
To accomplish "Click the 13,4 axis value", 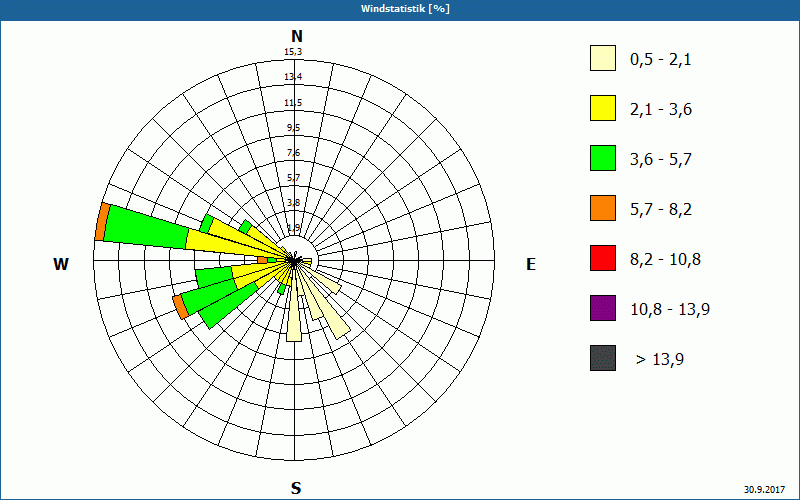I will [293, 77].
